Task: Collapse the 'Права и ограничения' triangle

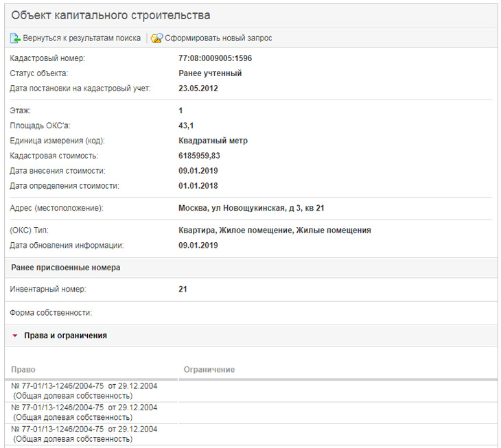Action: point(14,336)
